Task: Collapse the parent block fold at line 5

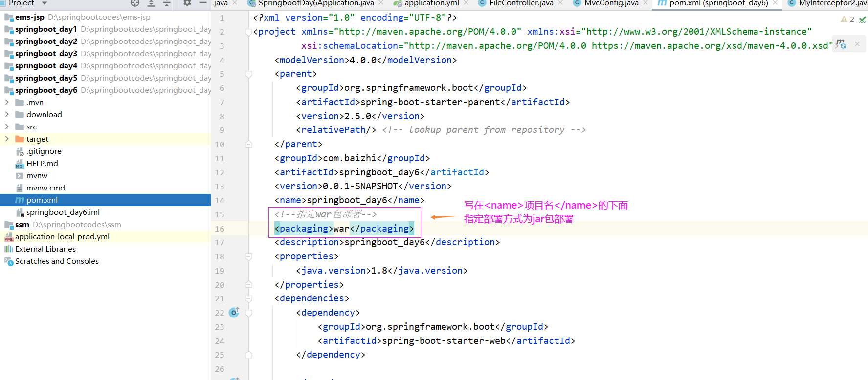Action: pos(249,74)
